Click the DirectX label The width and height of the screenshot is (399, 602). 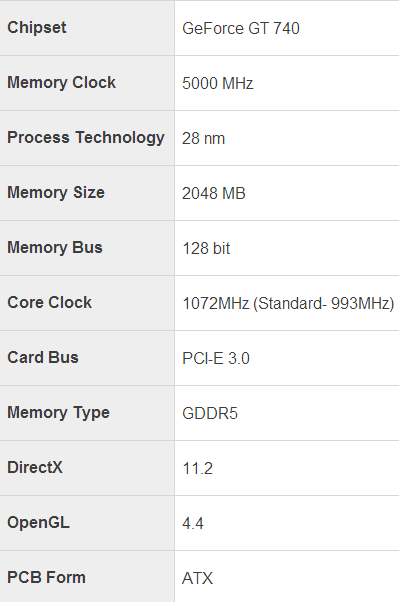coord(35,467)
